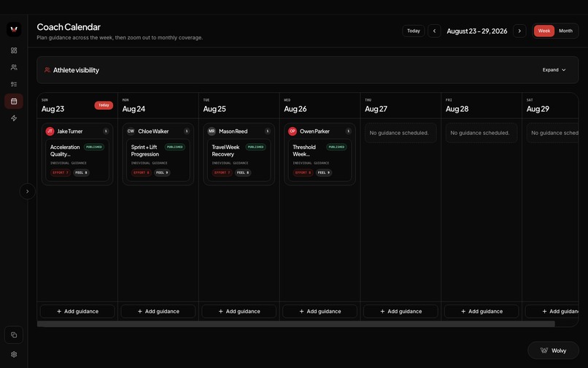Screen dimensions: 588x368
Task: Click count badge beside Jake Turner
Action: click(106, 131)
